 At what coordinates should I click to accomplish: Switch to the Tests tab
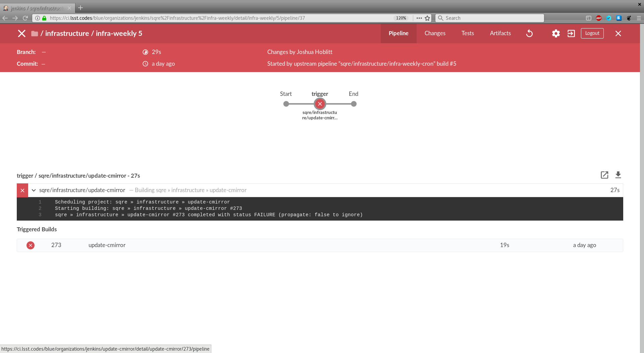tap(467, 34)
